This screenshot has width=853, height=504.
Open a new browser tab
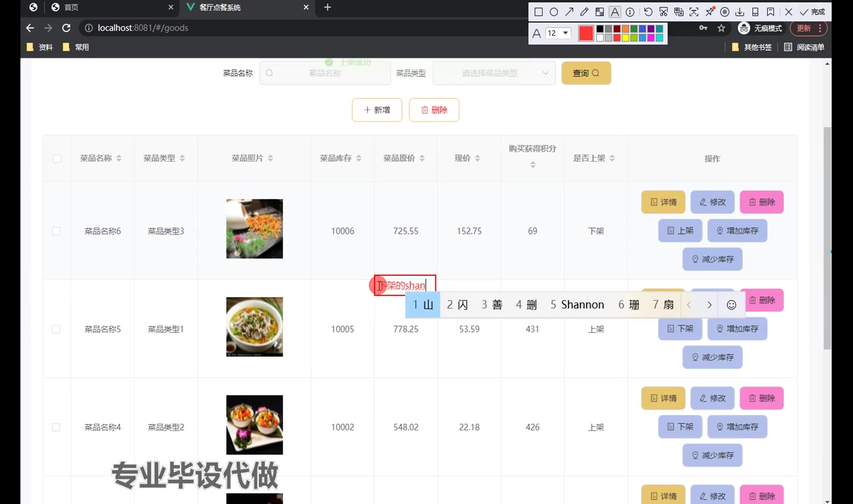tap(327, 7)
